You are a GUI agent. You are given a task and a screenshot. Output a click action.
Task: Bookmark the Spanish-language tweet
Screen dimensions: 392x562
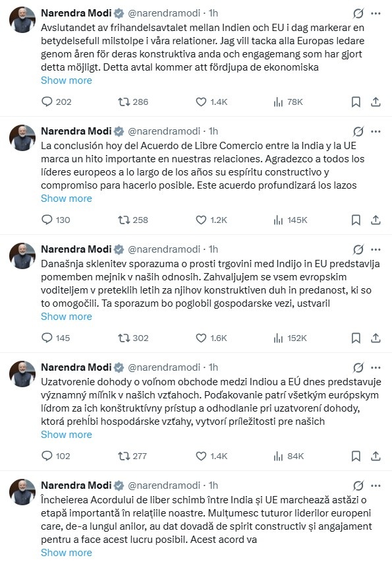click(354, 220)
